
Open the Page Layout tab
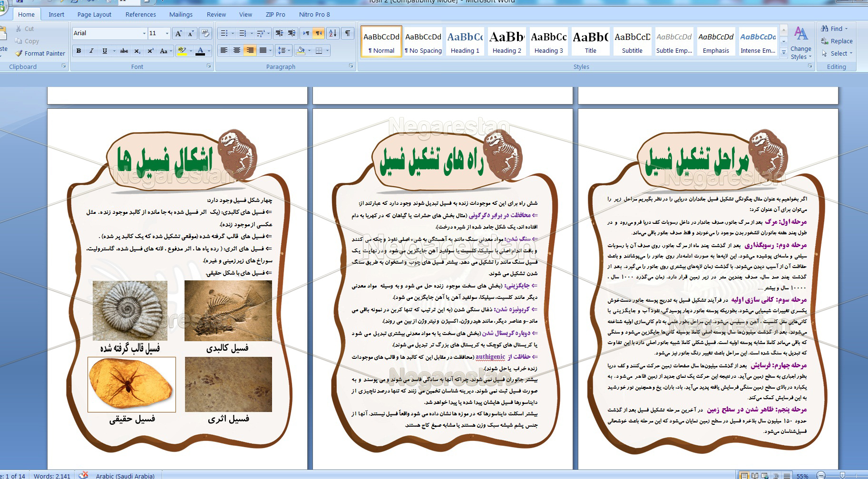pos(94,14)
